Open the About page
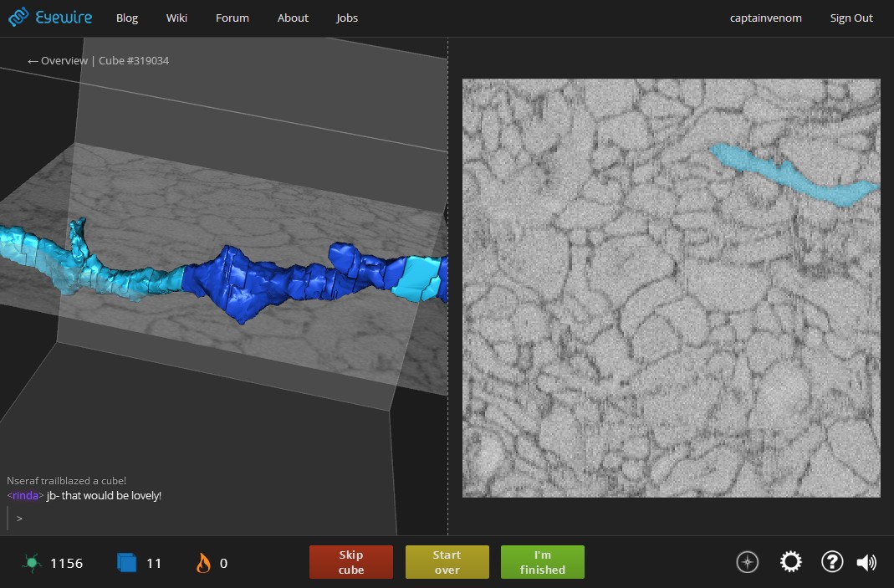 [293, 18]
